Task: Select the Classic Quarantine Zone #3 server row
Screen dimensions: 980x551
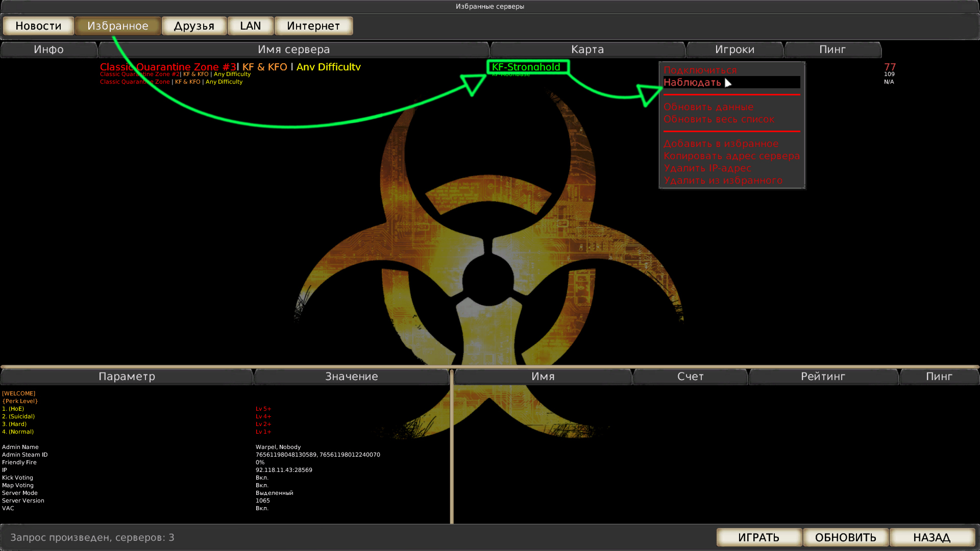Action: click(490, 67)
